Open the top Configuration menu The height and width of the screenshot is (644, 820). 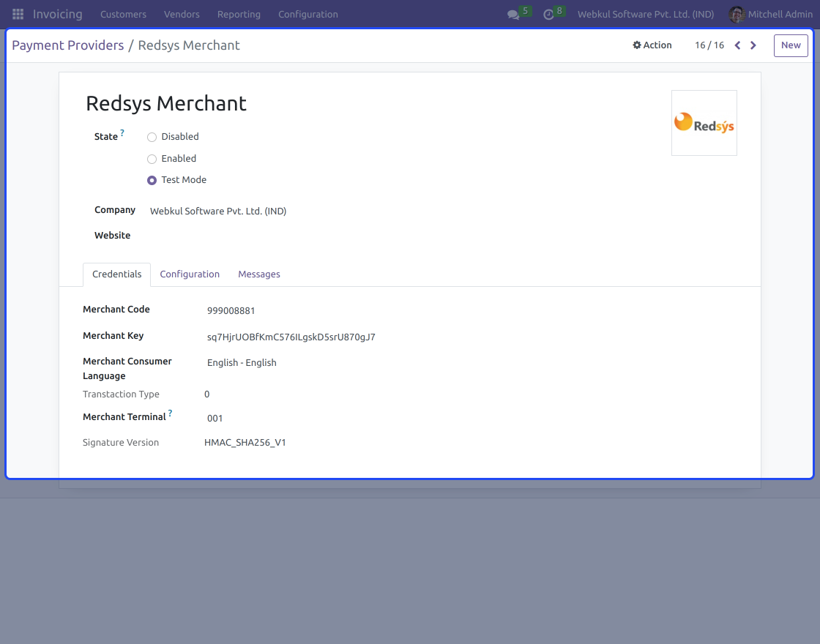[x=308, y=14]
